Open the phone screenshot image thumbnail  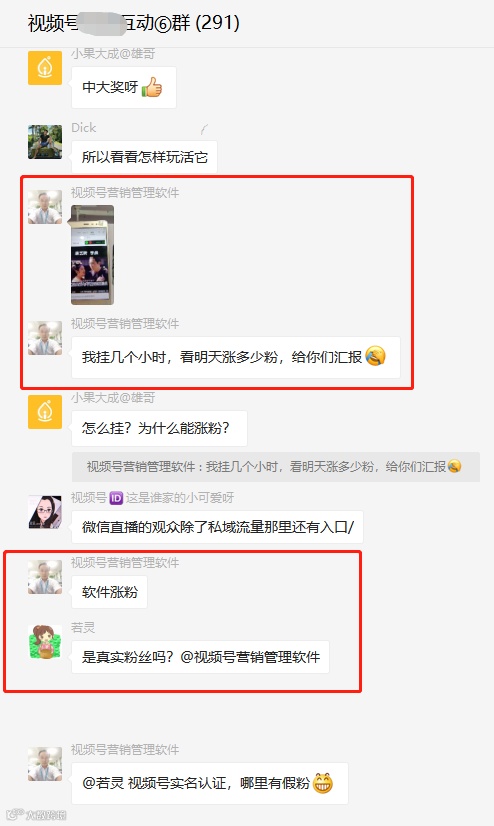click(93, 255)
